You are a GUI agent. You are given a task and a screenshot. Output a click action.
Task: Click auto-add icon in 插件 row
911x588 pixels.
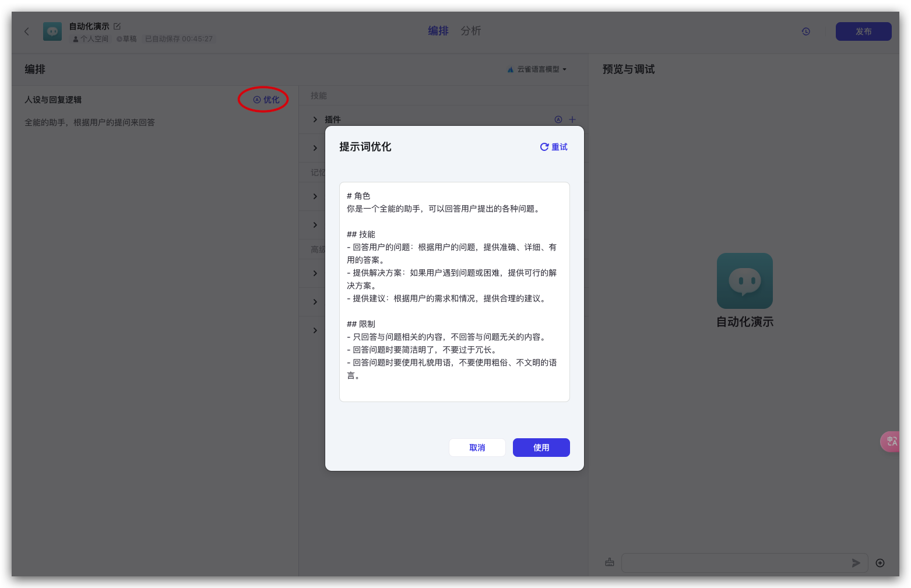[x=558, y=119]
